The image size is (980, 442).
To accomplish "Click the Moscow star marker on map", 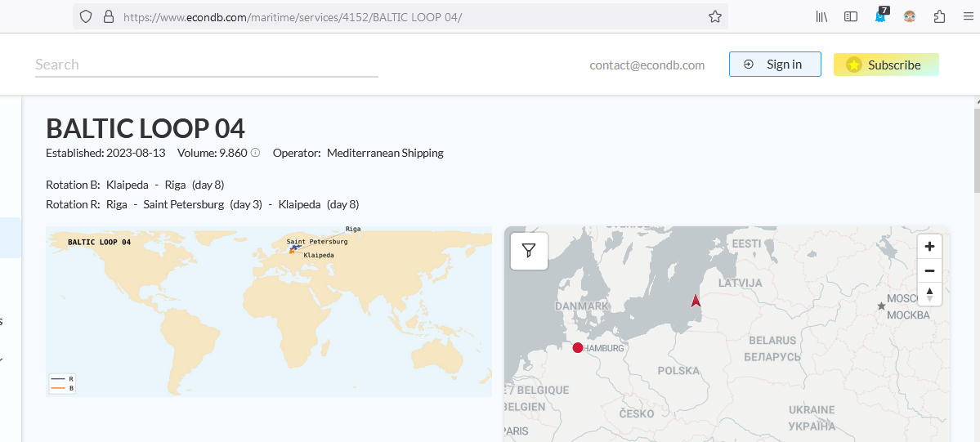I will 881,306.
